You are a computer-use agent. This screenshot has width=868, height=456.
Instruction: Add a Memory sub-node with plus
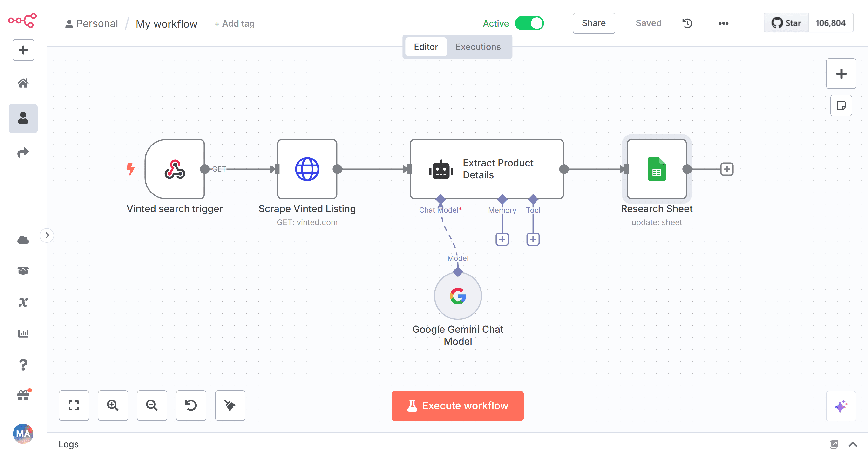coord(502,240)
